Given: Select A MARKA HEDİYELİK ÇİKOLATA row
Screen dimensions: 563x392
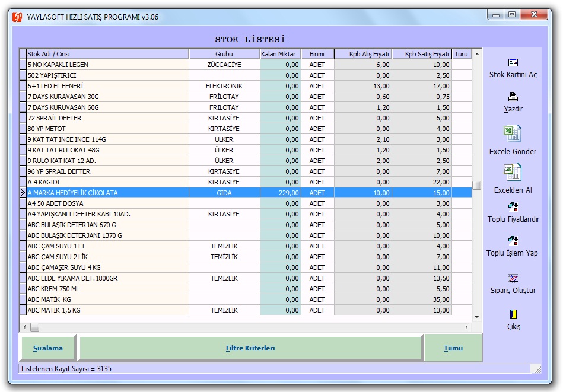Looking at the screenshot, I should click(x=246, y=193).
